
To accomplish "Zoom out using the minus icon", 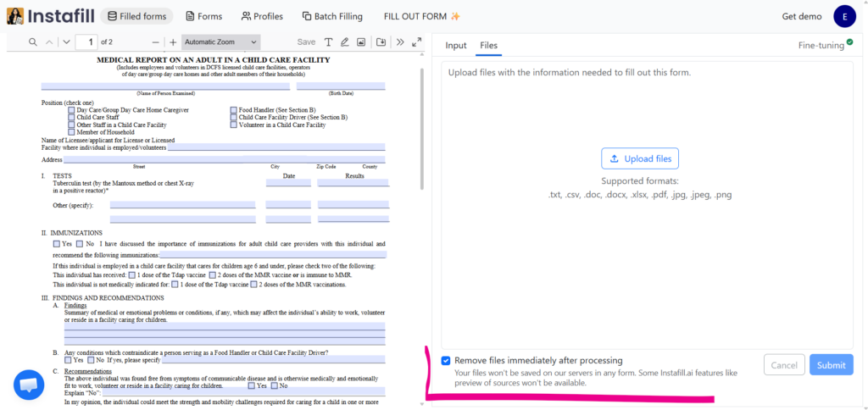I will (x=155, y=42).
